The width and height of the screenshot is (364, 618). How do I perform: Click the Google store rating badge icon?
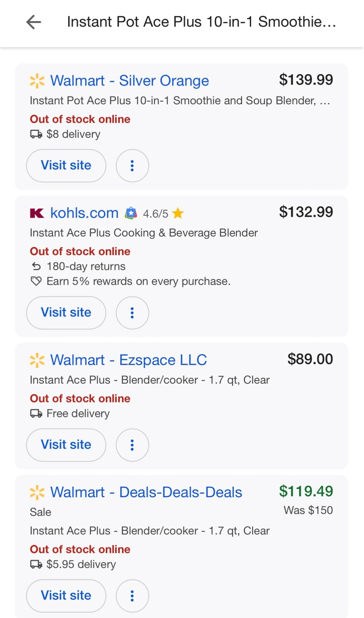[131, 213]
